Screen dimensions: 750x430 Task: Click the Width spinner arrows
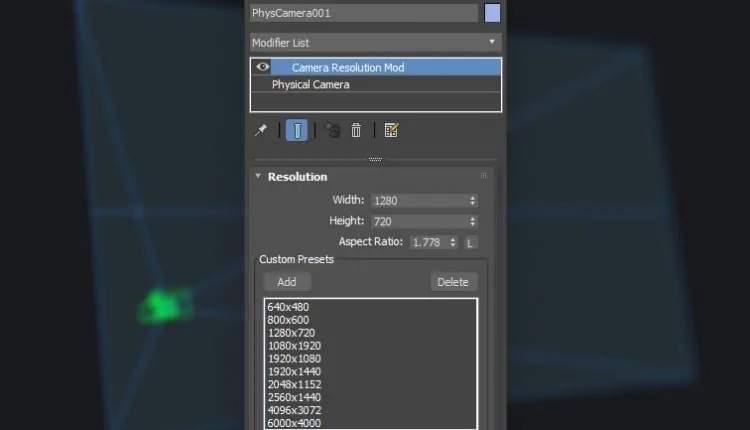[472, 200]
